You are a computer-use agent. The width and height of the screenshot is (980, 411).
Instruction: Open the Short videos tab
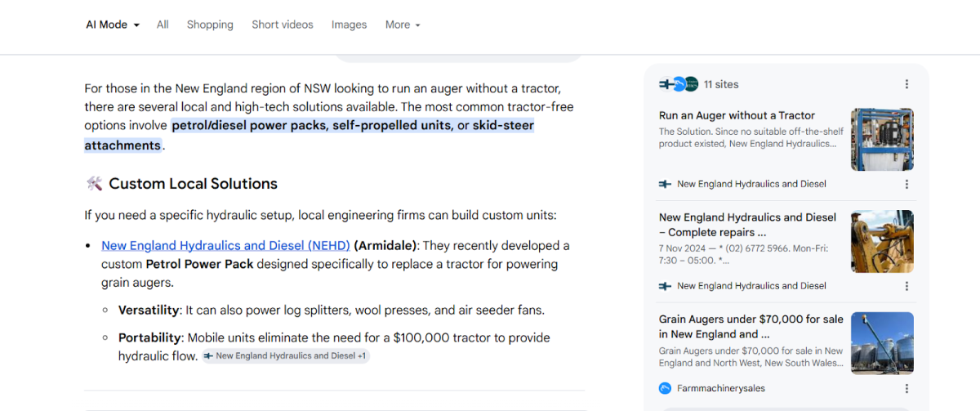[x=283, y=25]
